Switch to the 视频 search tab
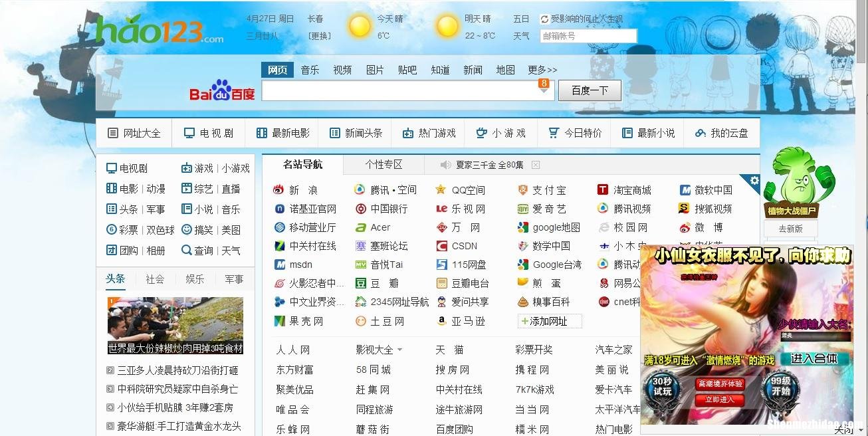Image resolution: width=868 pixels, height=436 pixels. pos(342,70)
